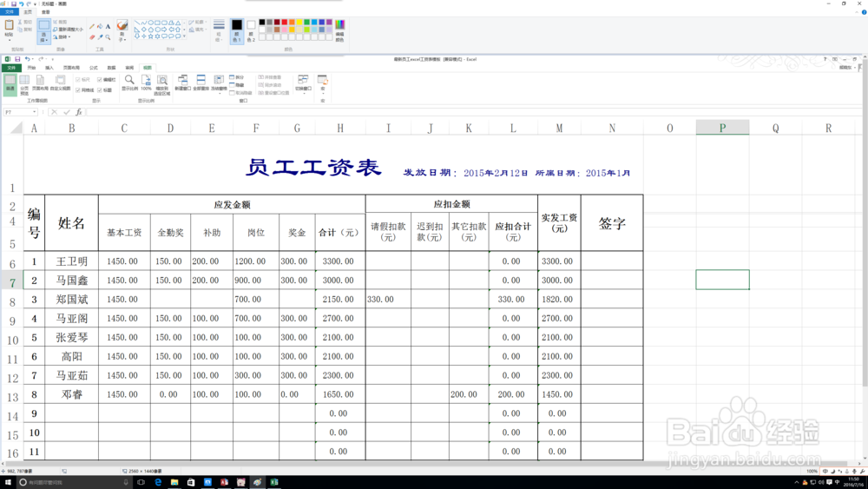Open the Windows Start button
This screenshot has height=489, width=868.
tap(8, 482)
